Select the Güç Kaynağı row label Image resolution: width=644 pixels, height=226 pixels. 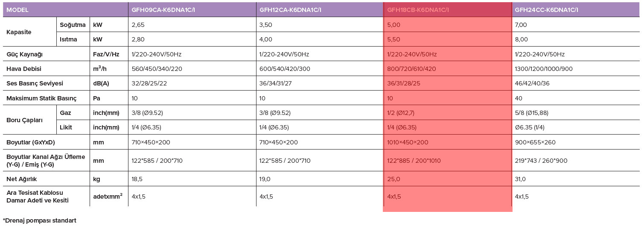click(24, 54)
